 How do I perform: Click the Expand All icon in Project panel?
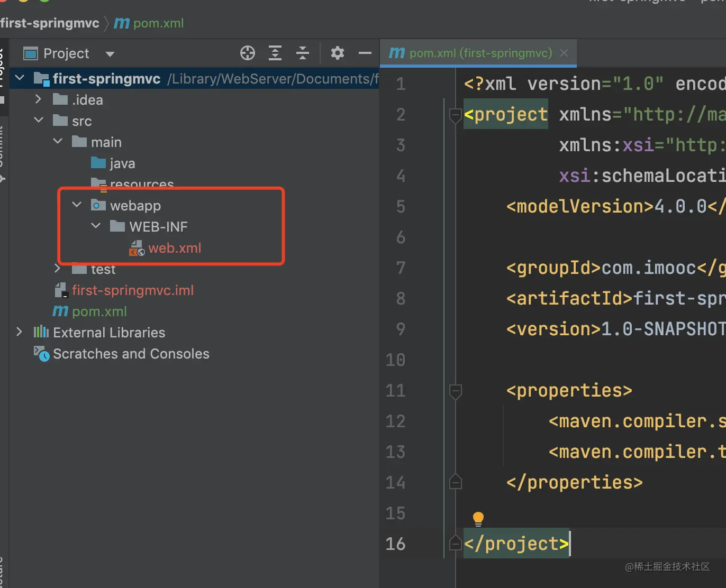pyautogui.click(x=275, y=53)
